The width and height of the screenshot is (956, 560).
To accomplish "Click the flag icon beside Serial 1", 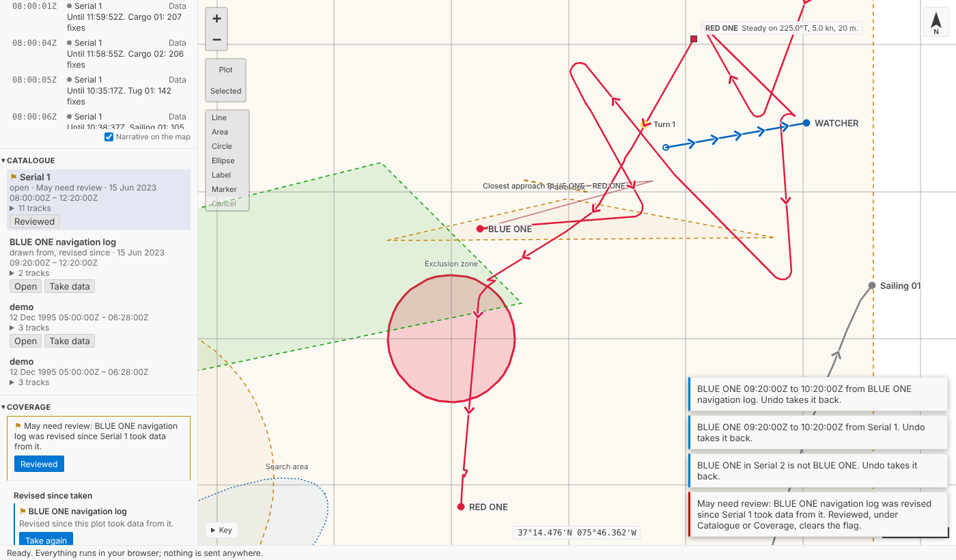I will click(x=14, y=177).
